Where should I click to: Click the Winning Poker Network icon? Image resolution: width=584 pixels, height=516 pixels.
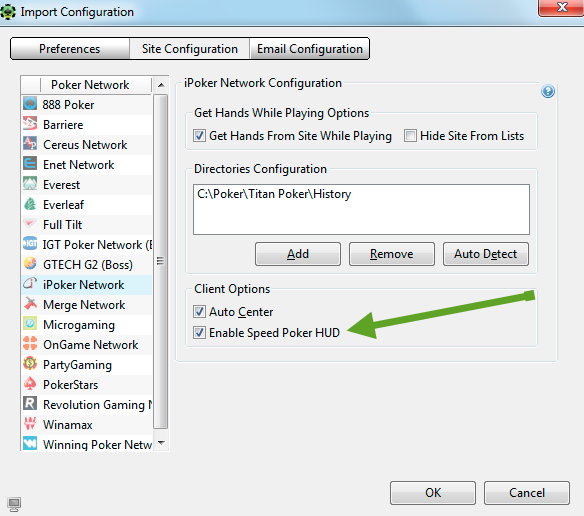point(30,444)
